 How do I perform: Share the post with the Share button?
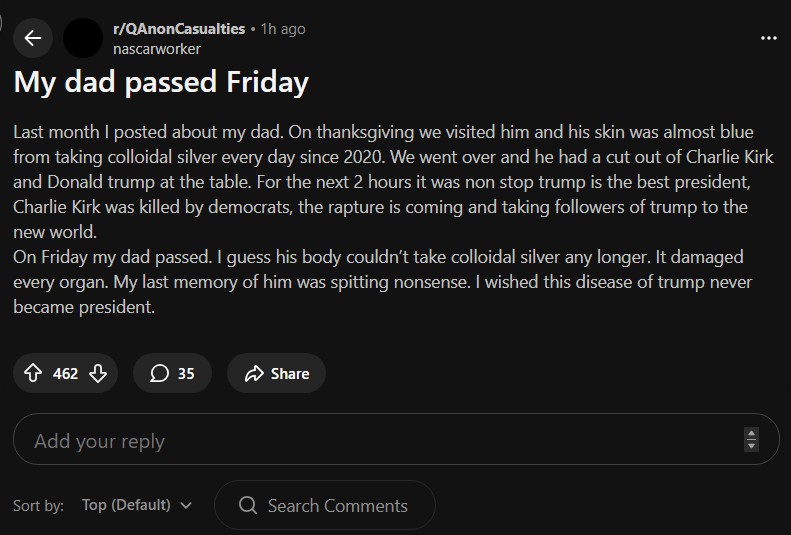point(276,373)
